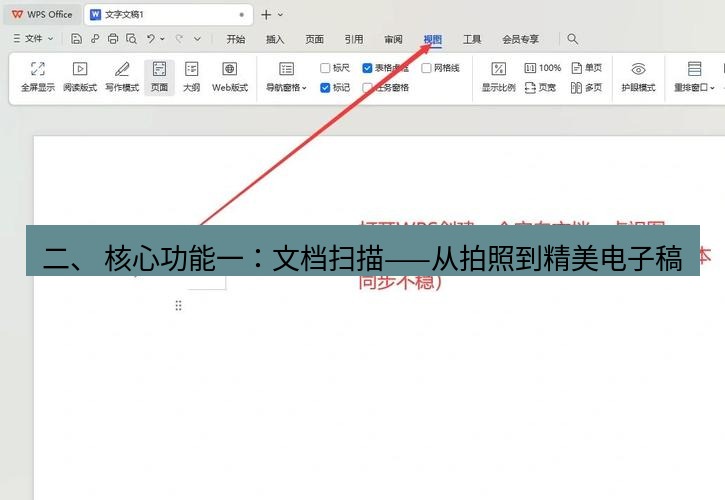Image resolution: width=725 pixels, height=500 pixels.
Task: Open the print preview icon
Action: pyautogui.click(x=131, y=39)
